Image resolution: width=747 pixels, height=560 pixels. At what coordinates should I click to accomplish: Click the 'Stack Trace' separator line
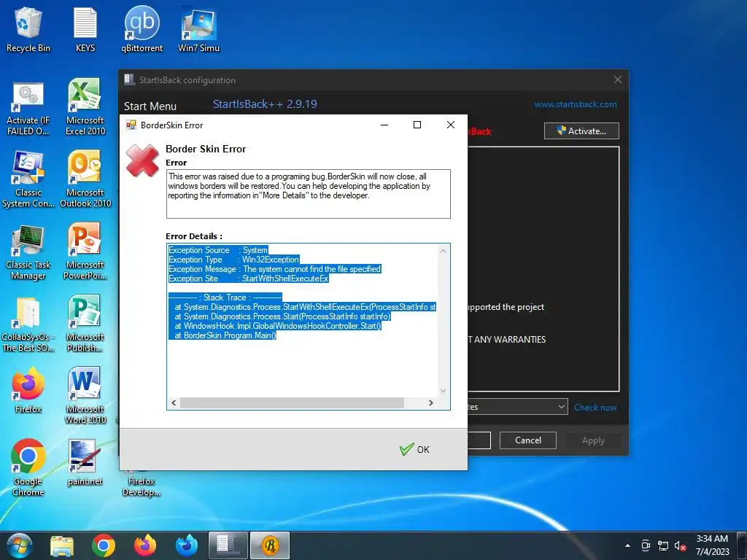coord(225,297)
